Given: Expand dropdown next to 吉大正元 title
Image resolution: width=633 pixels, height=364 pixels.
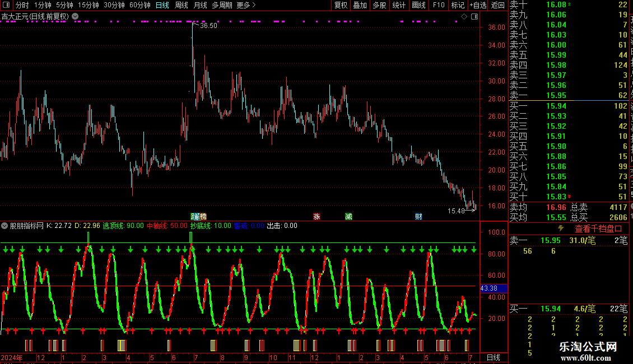Looking at the screenshot, I should 75,17.
